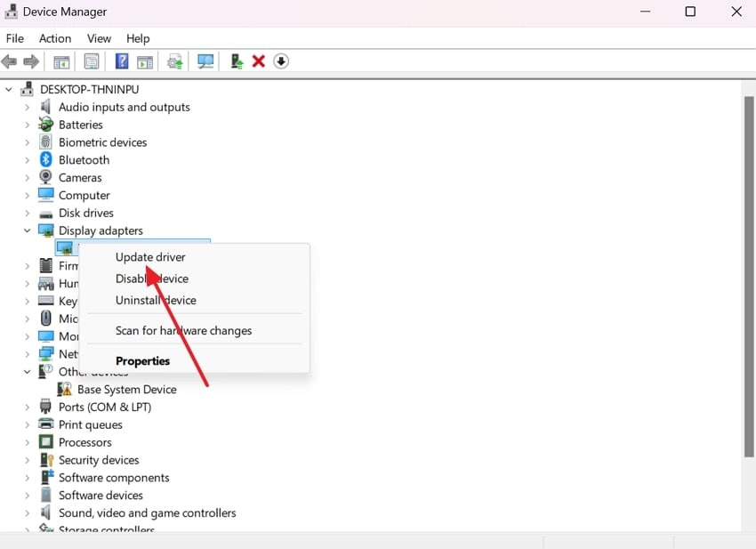Viewport: 756px width, 549px height.
Task: Expand the Ports (COM & LPT) arrow
Action: pyautogui.click(x=27, y=407)
